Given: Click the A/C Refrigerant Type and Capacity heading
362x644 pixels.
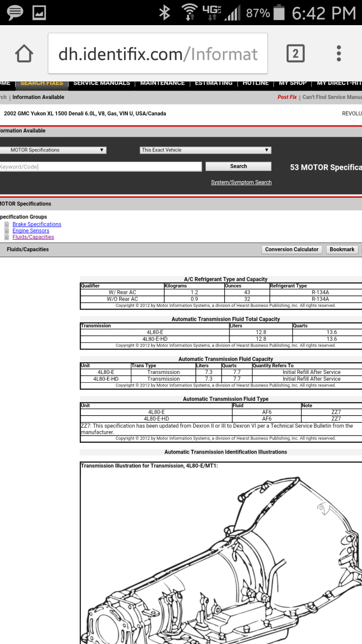Looking at the screenshot, I should click(x=226, y=279).
